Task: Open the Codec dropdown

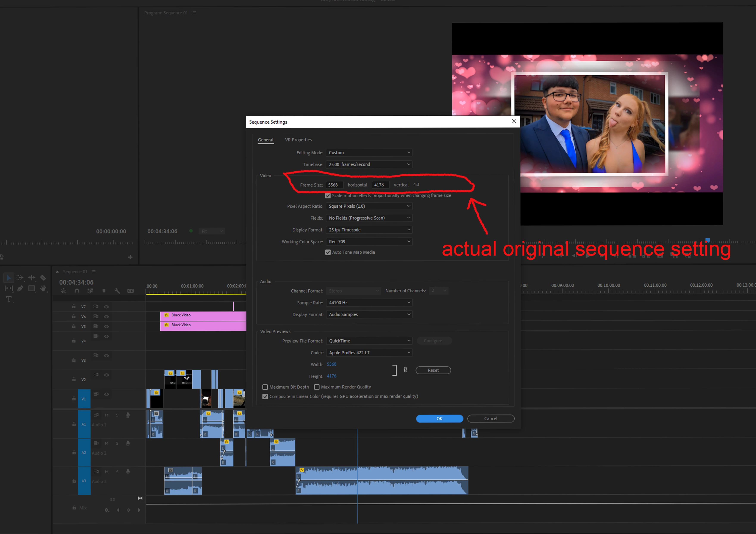Action: click(369, 353)
